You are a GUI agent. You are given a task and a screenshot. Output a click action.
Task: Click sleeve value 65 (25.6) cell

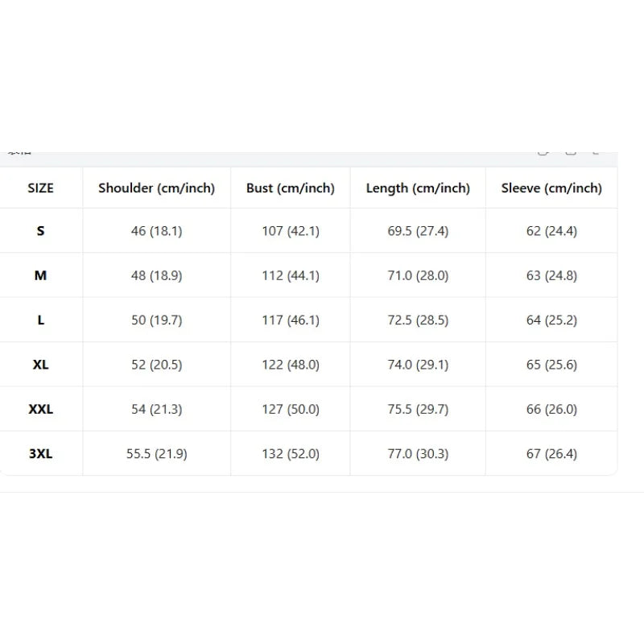551,365
